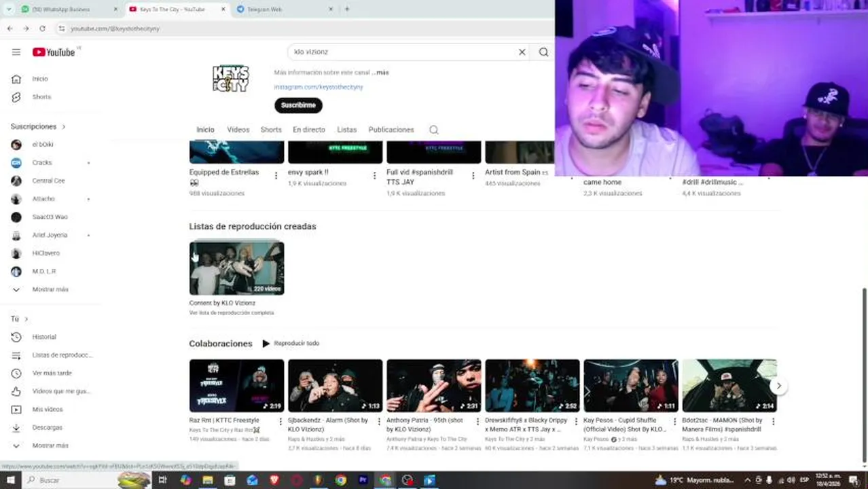868x489 pixels.
Task: Open options menu for envy spark video
Action: tap(374, 176)
